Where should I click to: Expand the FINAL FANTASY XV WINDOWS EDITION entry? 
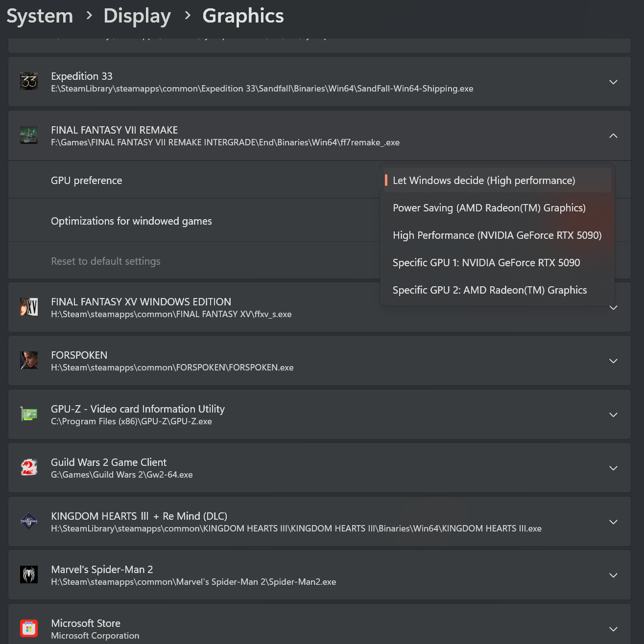click(x=613, y=307)
